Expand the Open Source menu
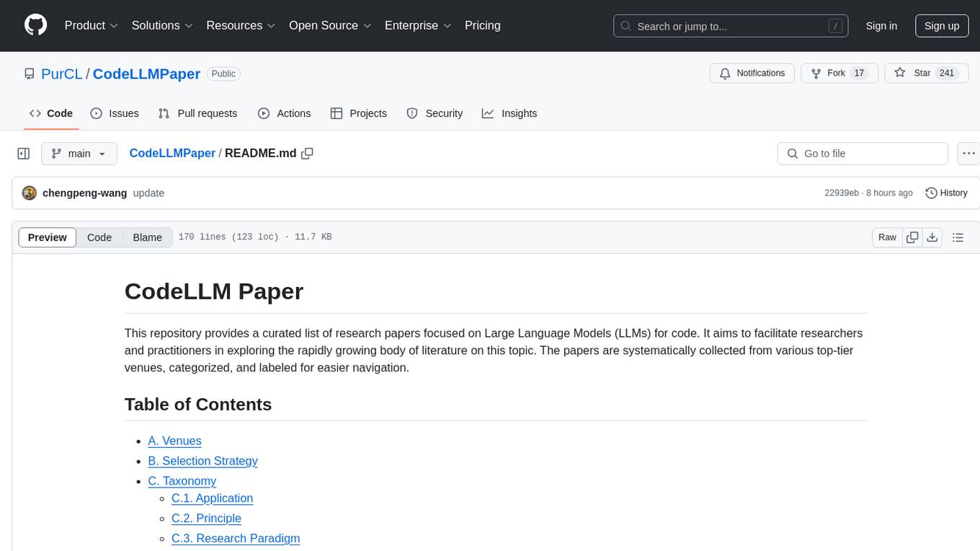The height and width of the screenshot is (551, 980). click(330, 25)
